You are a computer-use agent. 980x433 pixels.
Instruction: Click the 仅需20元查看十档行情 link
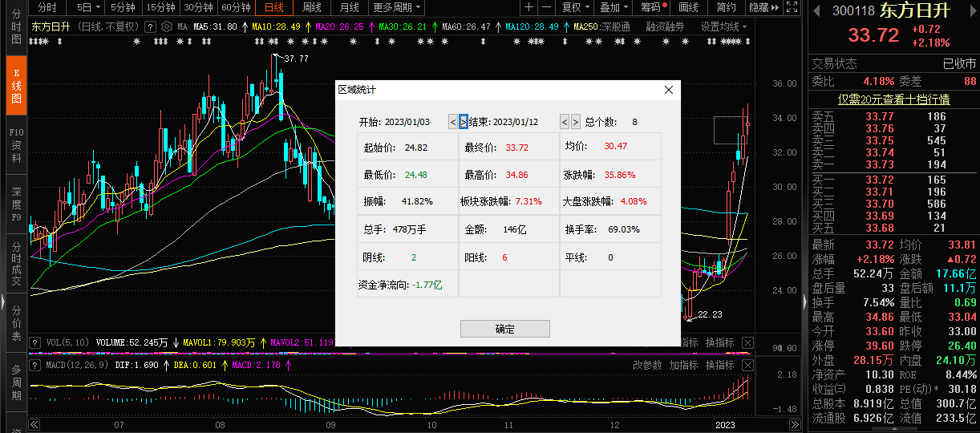[893, 99]
